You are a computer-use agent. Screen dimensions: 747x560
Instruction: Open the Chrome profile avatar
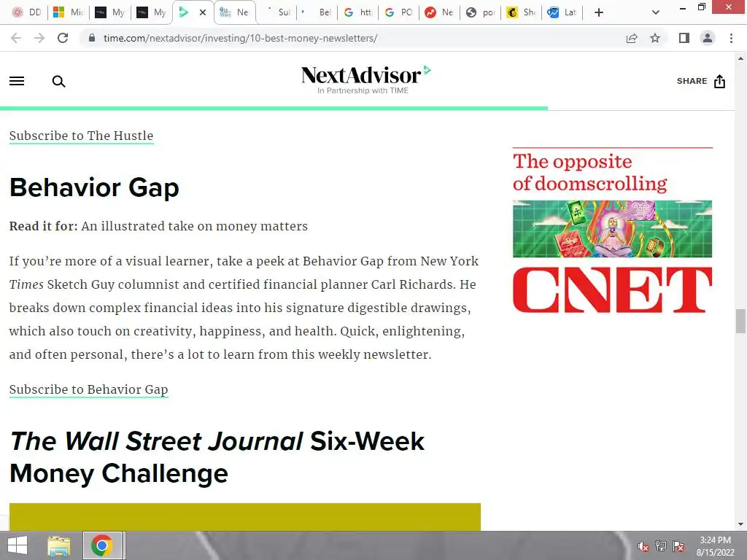click(708, 38)
